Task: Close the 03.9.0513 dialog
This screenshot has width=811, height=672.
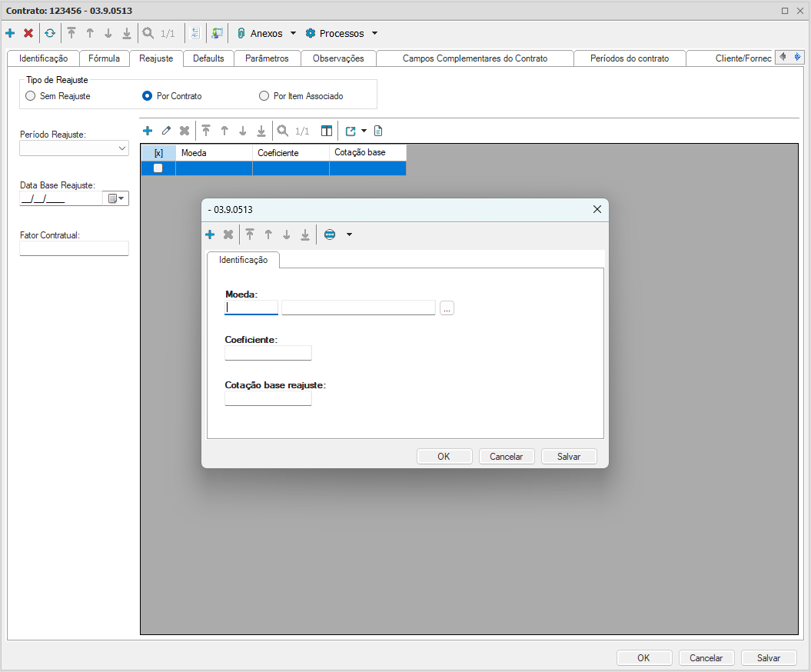Action: click(x=597, y=209)
